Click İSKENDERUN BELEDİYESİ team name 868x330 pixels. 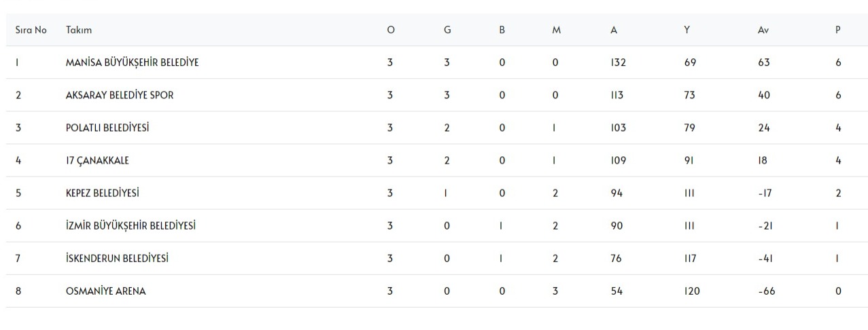pos(117,259)
